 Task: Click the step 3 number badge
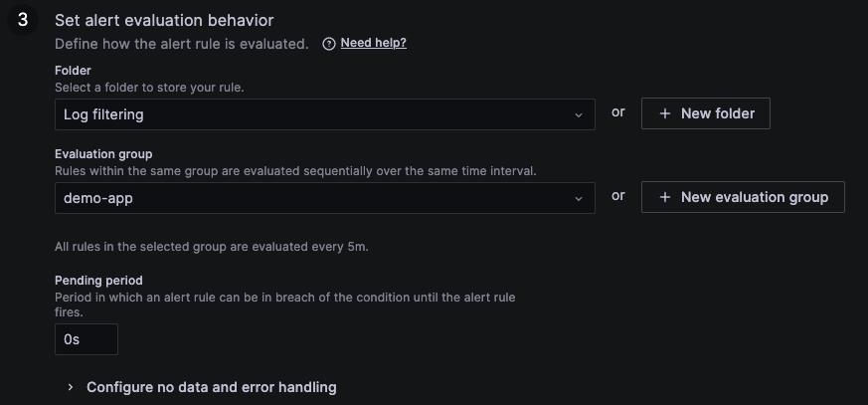[23, 20]
